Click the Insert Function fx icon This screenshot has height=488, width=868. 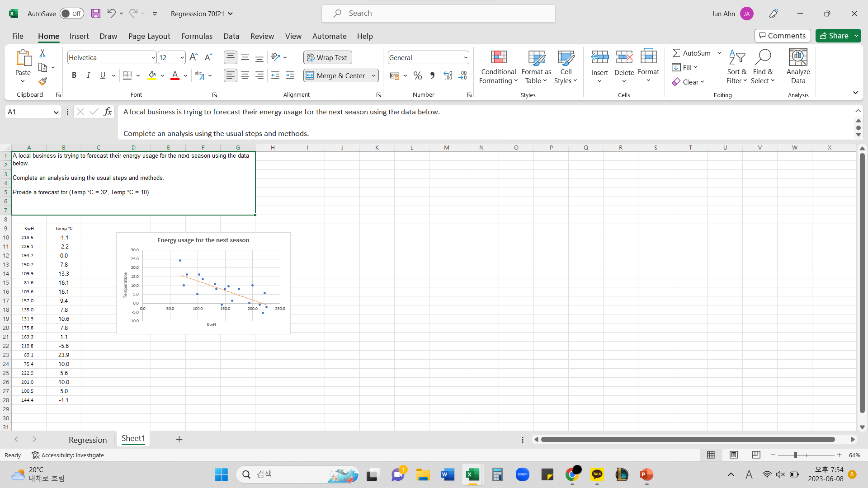tap(108, 112)
